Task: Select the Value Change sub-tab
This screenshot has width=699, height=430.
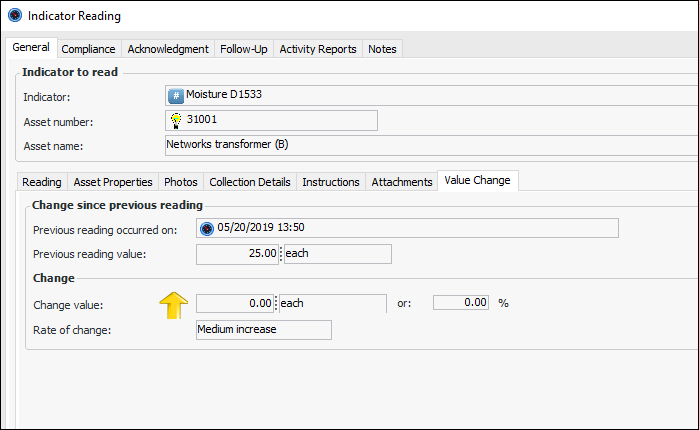Action: pyautogui.click(x=477, y=180)
